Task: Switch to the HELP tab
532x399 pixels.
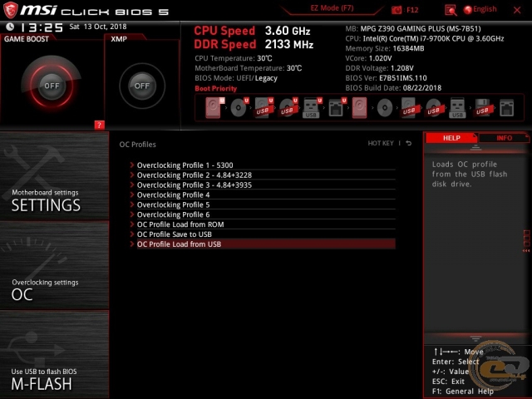Action: [451, 138]
